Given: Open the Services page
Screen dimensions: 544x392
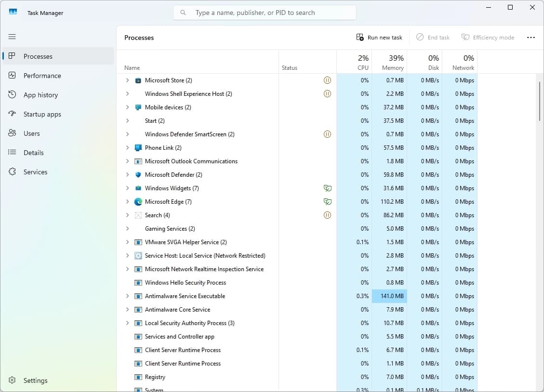Looking at the screenshot, I should 58,172.
